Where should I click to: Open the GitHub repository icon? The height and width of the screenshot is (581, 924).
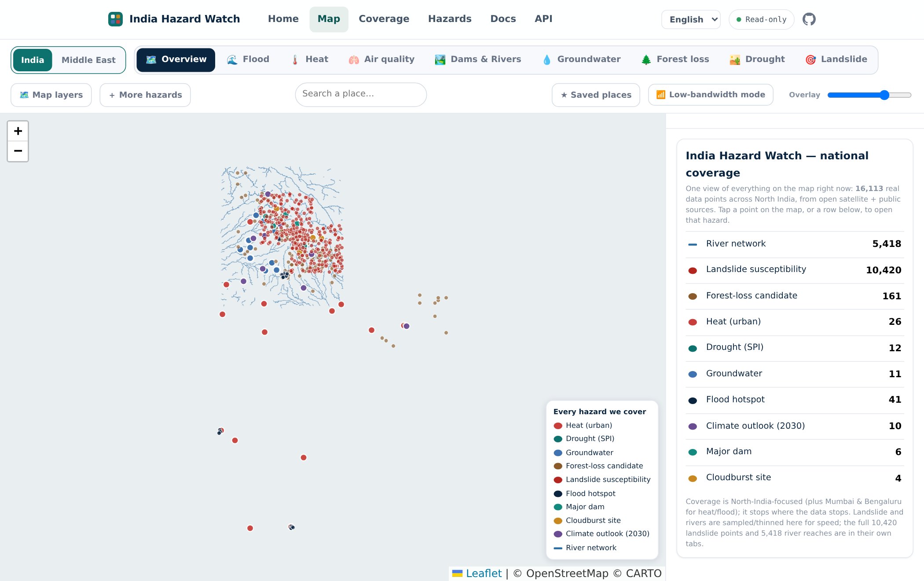[809, 19]
